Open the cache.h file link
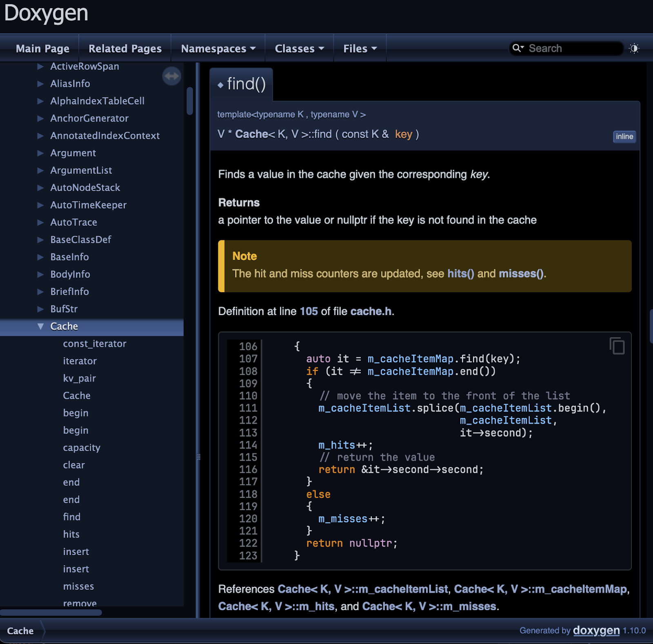Viewport: 653px width, 644px height. [371, 311]
